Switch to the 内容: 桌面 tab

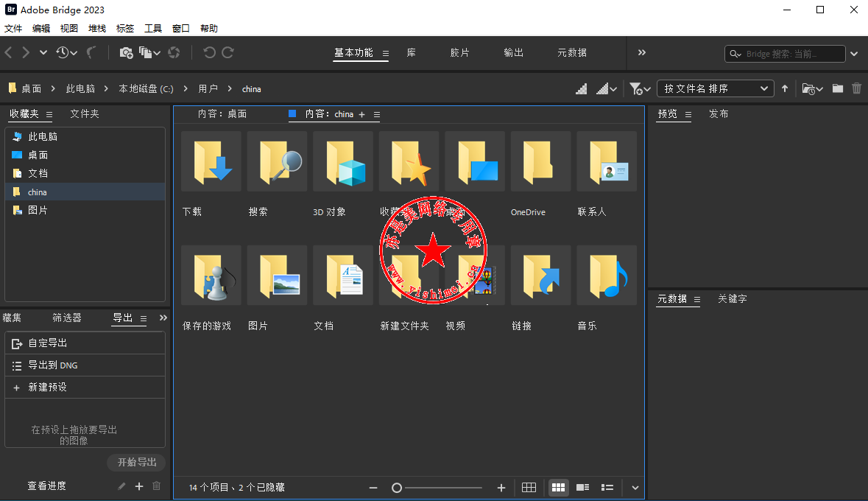(x=222, y=114)
